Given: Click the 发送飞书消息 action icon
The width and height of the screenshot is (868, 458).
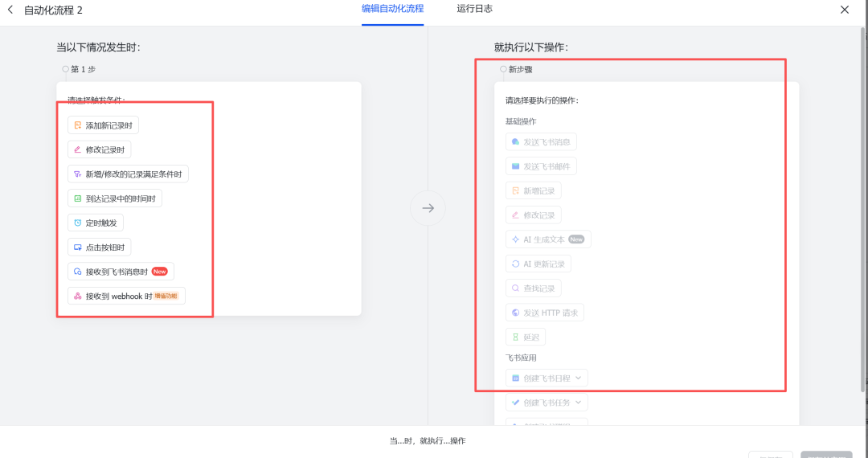Looking at the screenshot, I should pos(516,142).
